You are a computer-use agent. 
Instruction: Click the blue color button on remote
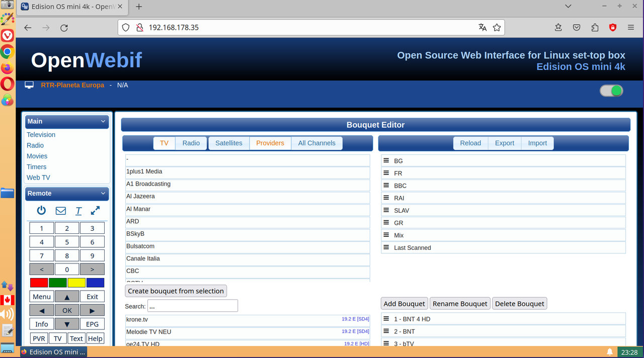95,283
